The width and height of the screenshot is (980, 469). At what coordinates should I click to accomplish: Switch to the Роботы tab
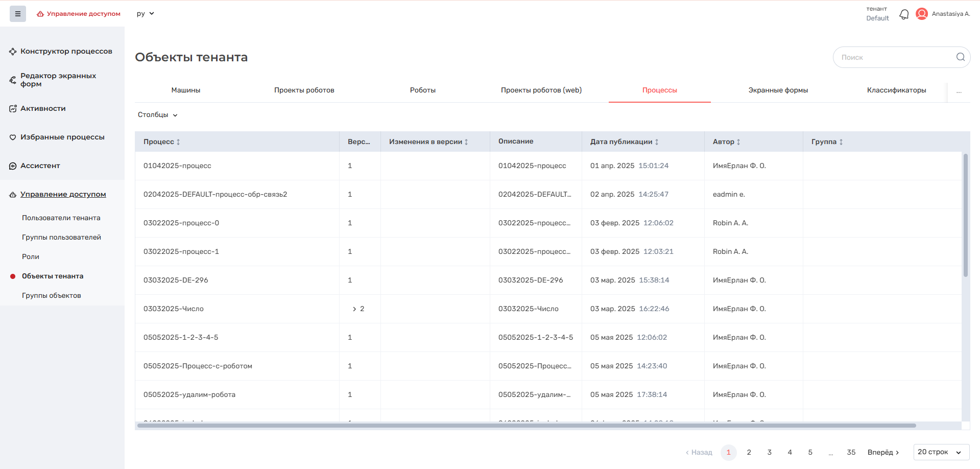pyautogui.click(x=422, y=90)
